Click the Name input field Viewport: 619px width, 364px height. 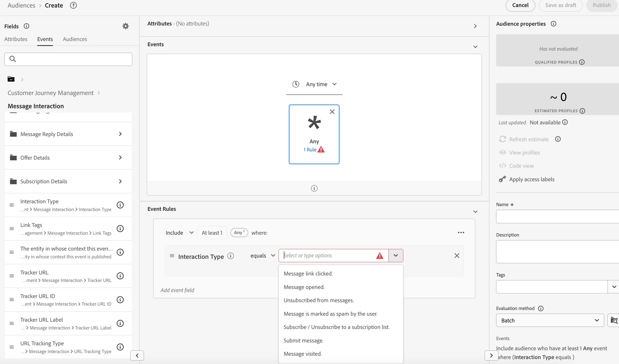click(557, 217)
